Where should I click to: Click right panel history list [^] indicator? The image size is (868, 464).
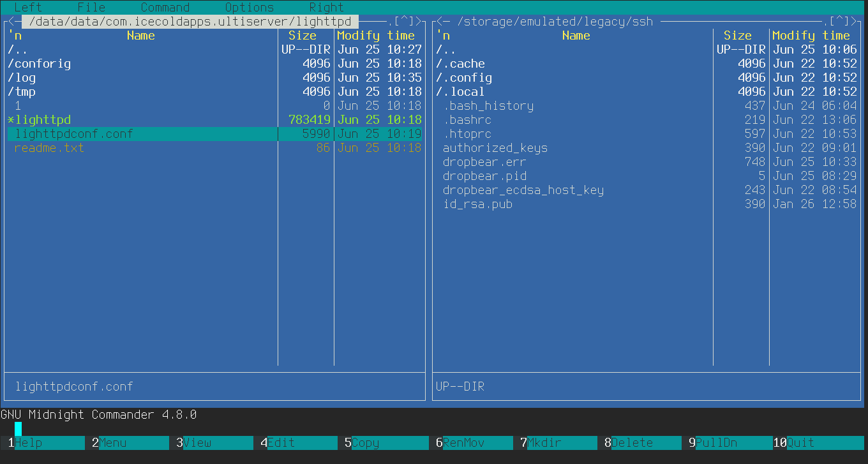(839, 22)
